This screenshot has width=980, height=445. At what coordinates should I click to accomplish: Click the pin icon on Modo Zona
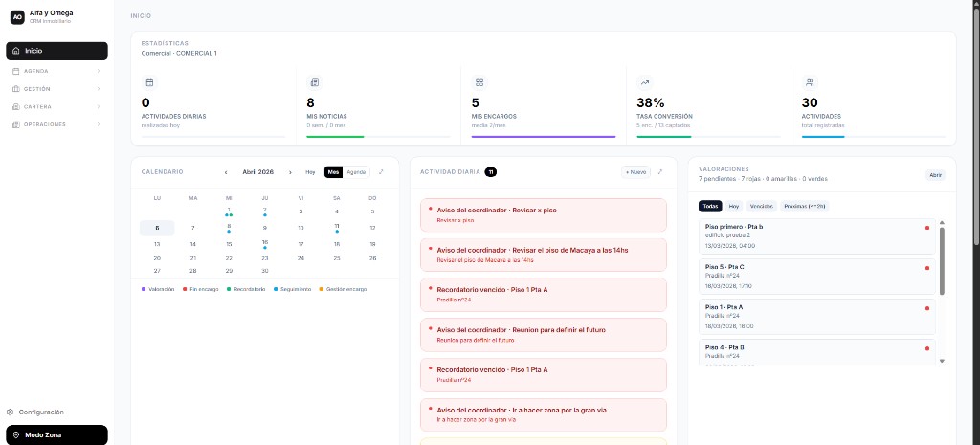click(16, 435)
